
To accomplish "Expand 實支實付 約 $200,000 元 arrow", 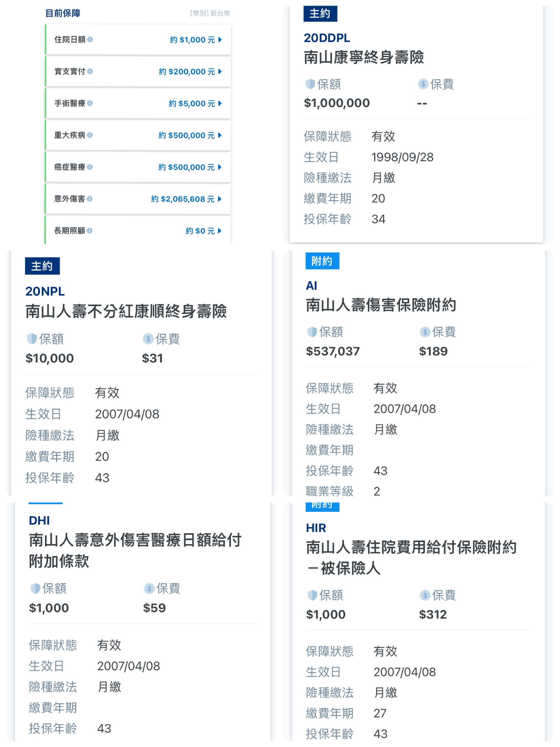I will 220,71.
